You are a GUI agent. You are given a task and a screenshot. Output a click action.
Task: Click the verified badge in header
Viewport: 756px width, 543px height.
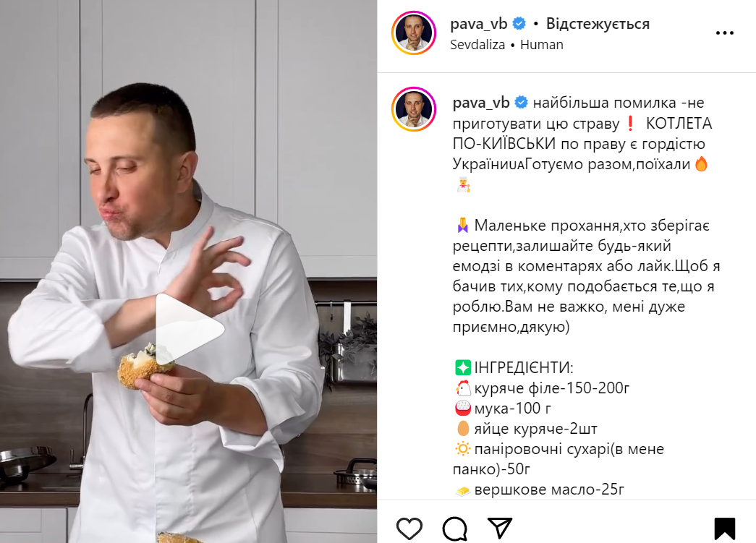pos(519,23)
